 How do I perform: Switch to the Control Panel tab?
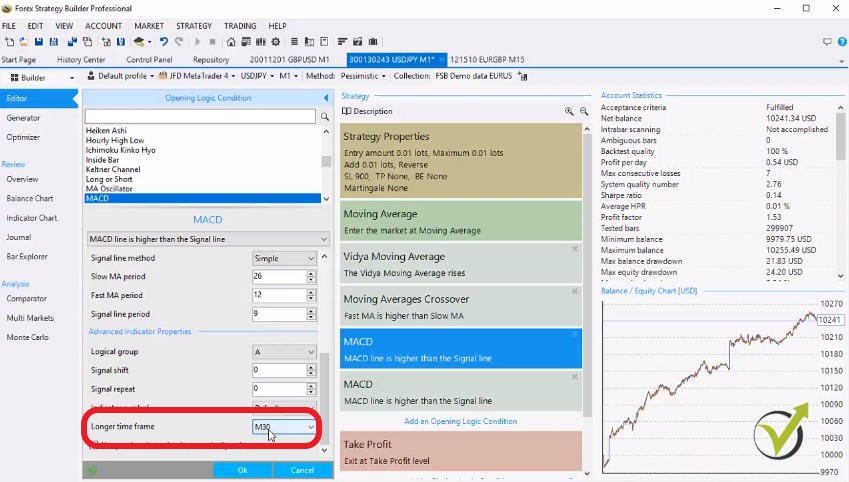pos(149,60)
